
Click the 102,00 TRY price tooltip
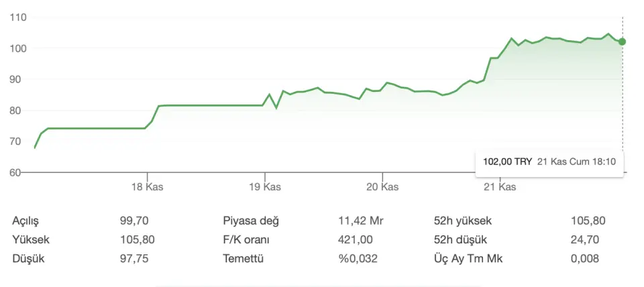tap(508, 162)
